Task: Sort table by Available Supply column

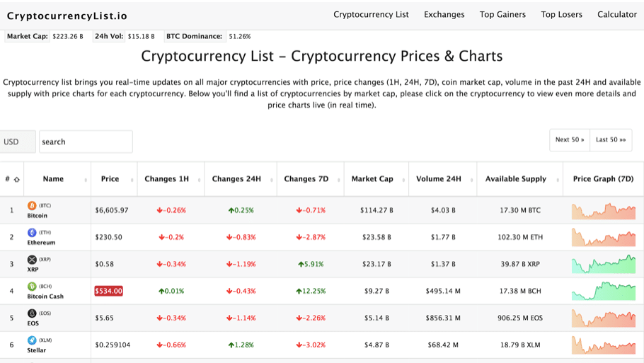Action: click(x=520, y=179)
